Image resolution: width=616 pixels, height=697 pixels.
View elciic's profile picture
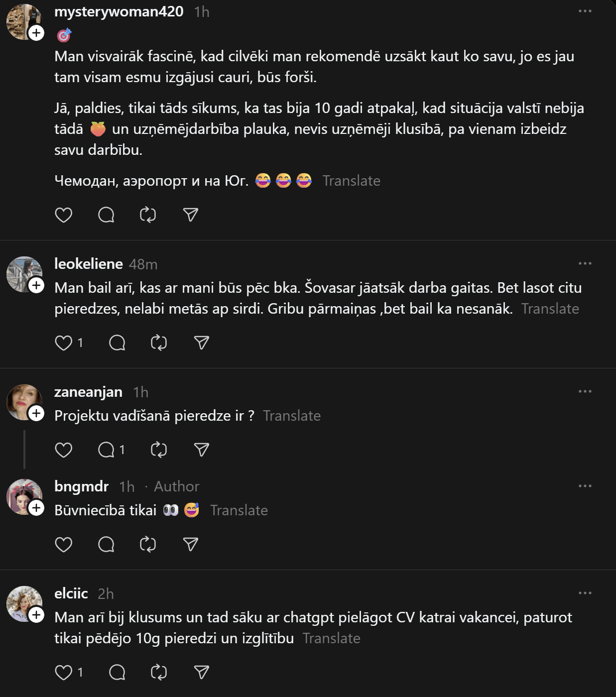click(23, 603)
